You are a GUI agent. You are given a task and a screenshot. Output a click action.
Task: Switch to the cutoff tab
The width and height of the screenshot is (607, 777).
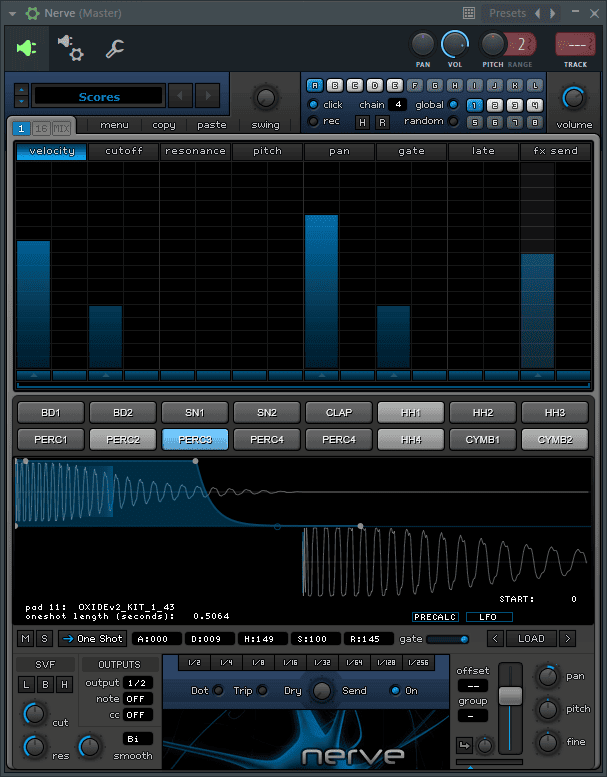pyautogui.click(x=123, y=151)
